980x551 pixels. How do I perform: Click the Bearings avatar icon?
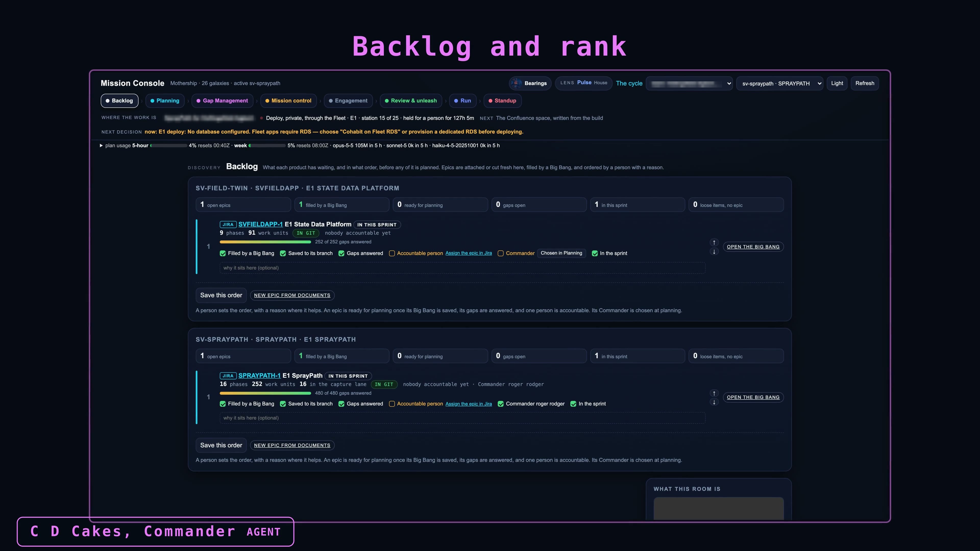tap(516, 83)
